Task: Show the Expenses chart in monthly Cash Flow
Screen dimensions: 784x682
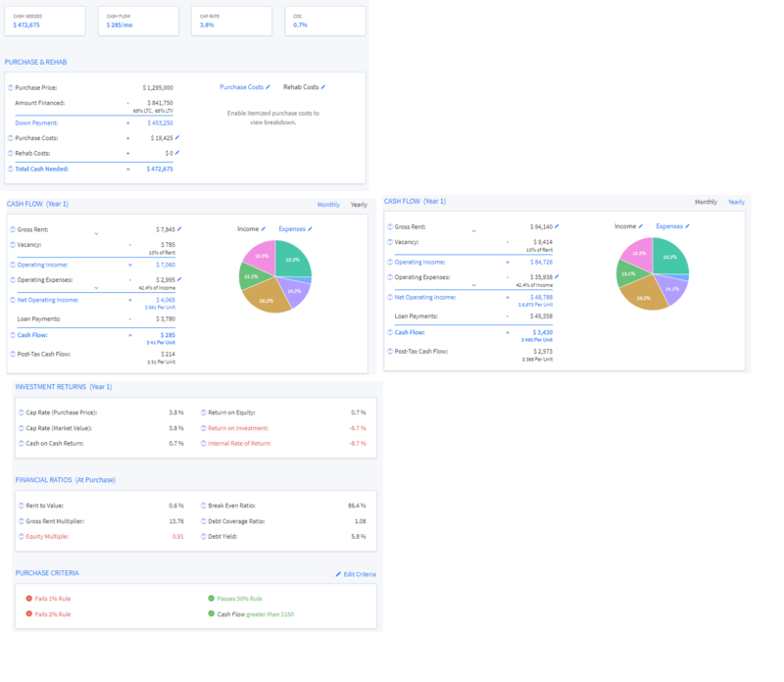Action: click(x=294, y=229)
